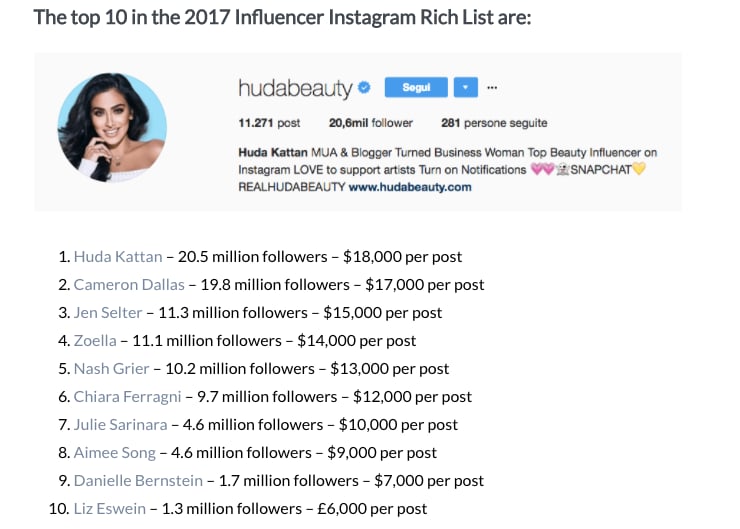The height and width of the screenshot is (529, 740).
Task: Click the verified badge next to hudabeauty
Action: (x=364, y=87)
